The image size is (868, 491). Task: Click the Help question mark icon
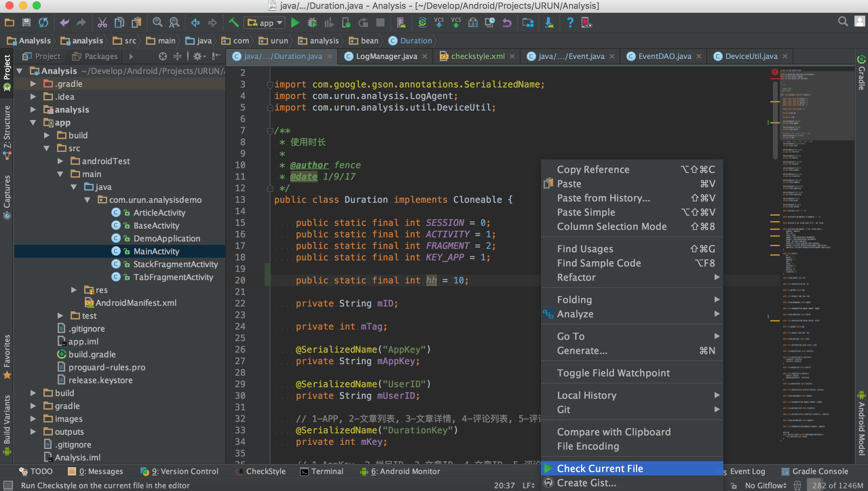tap(570, 23)
